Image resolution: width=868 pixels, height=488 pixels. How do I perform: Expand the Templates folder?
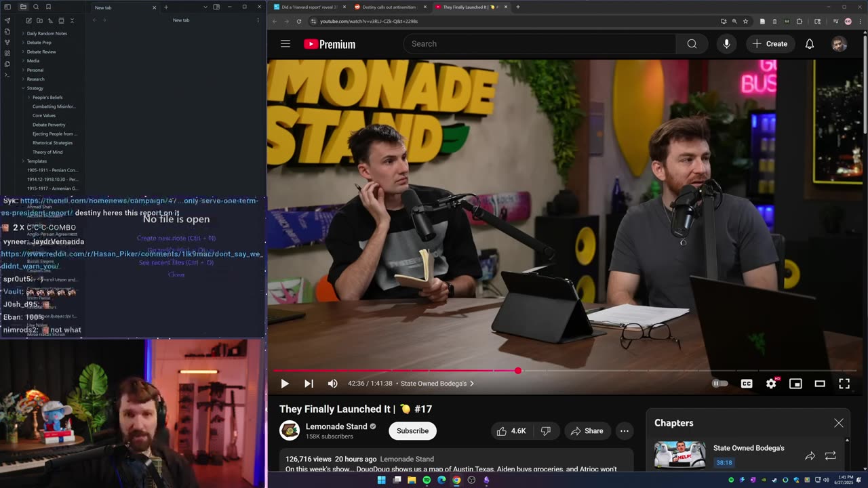(37, 161)
